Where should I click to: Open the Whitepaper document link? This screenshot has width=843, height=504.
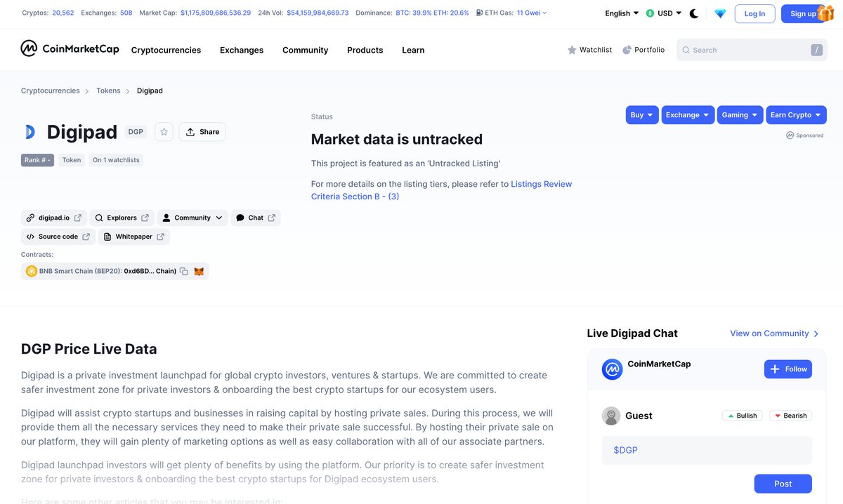(x=134, y=237)
